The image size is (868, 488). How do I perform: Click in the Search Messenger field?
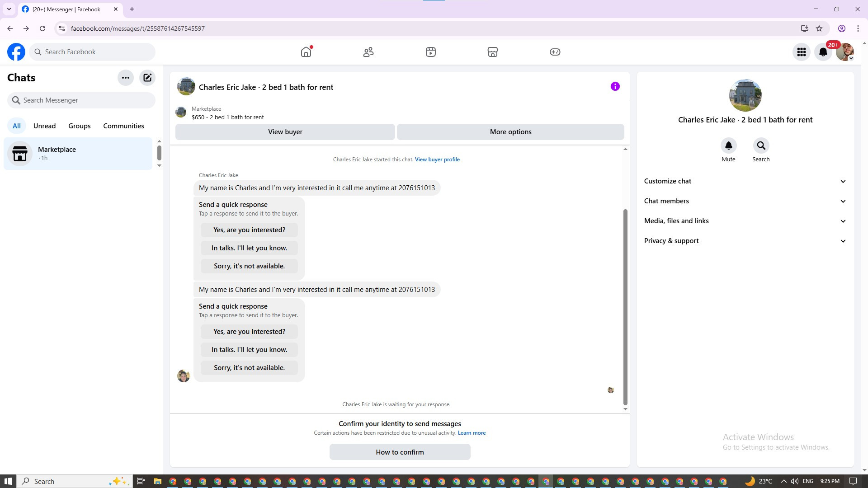(81, 100)
